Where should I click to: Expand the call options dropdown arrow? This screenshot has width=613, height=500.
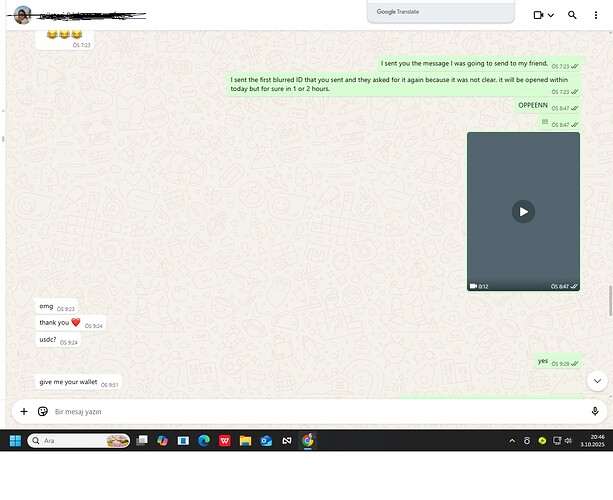point(551,15)
